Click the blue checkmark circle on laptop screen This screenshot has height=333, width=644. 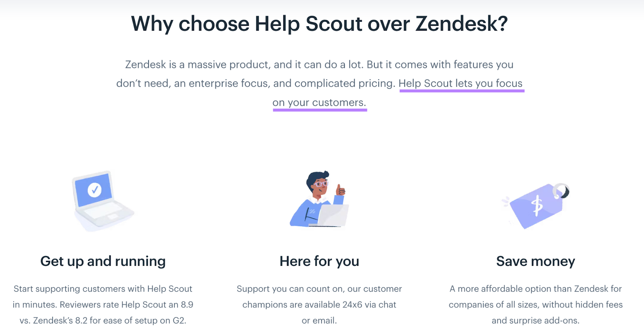pos(95,189)
